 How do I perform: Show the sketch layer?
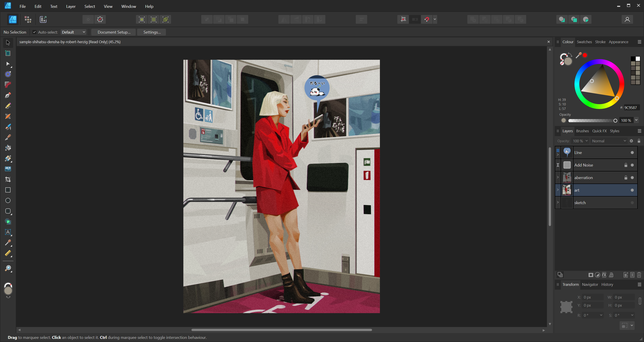(632, 203)
